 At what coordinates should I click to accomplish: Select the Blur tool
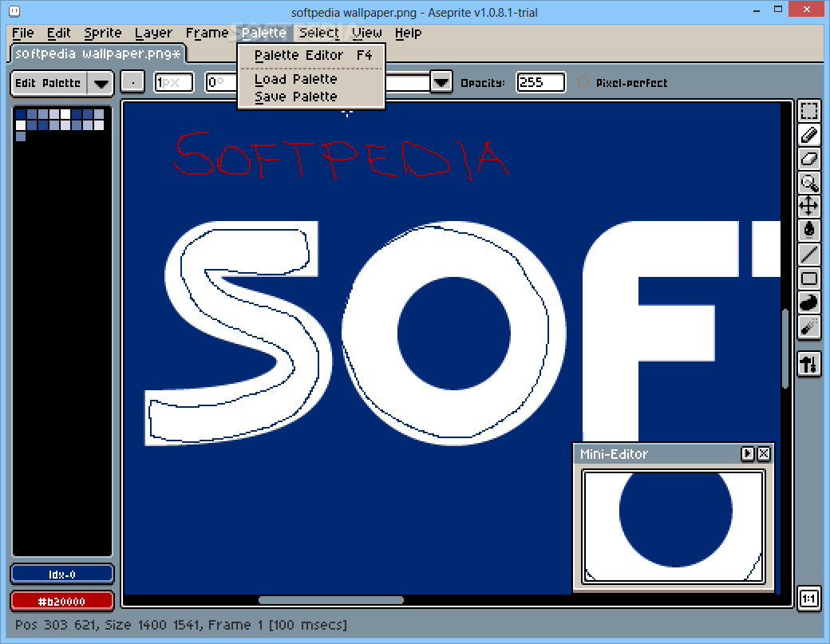point(808,327)
